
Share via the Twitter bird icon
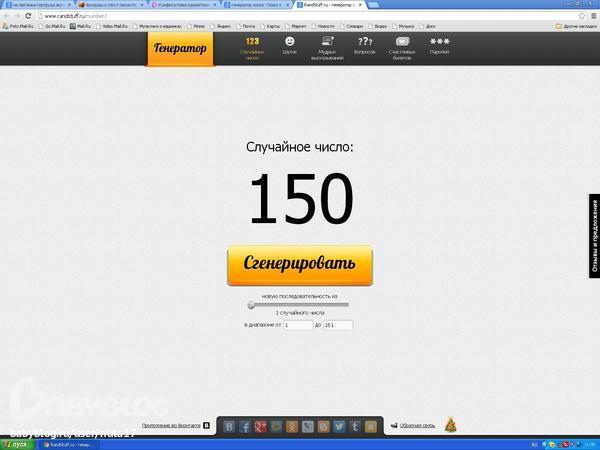click(x=339, y=426)
